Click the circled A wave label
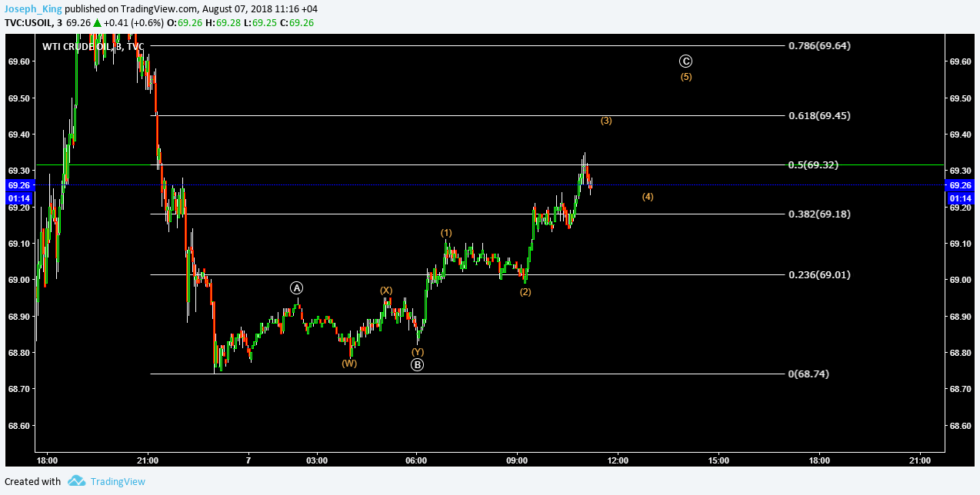980x495 pixels. click(297, 287)
